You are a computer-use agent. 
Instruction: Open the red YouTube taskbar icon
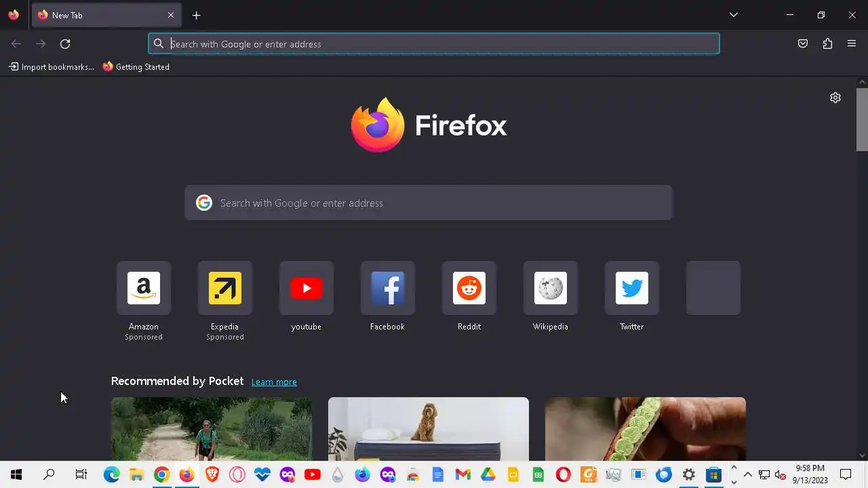[x=313, y=474]
